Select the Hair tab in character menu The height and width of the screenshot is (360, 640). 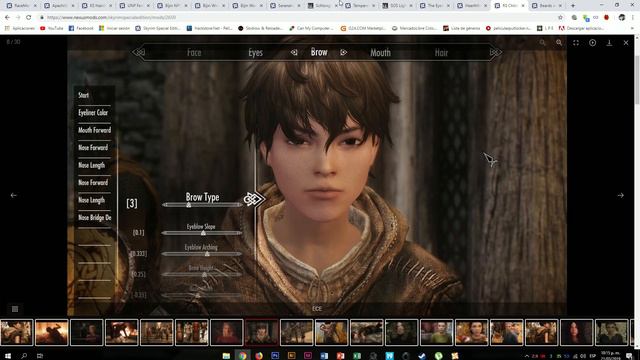(441, 53)
